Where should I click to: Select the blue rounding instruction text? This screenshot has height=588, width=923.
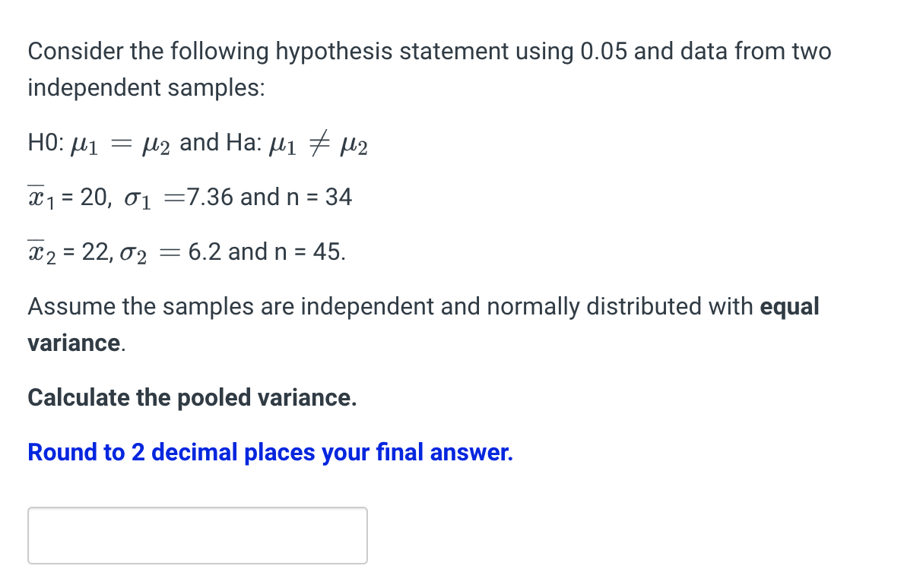(x=269, y=452)
